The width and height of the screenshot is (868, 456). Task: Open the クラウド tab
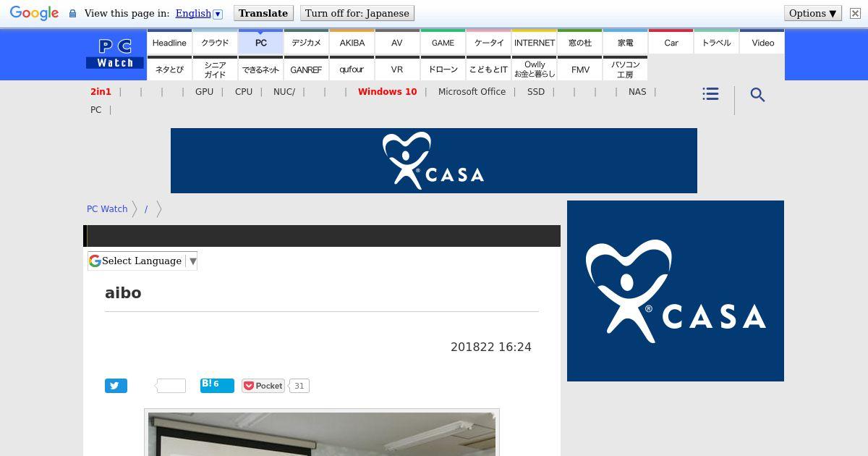(215, 42)
